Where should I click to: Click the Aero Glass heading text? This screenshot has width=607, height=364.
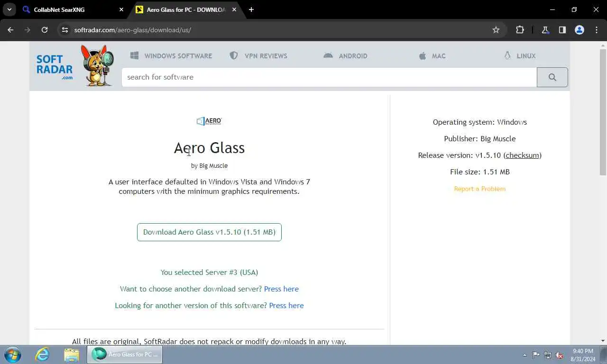coord(209,148)
